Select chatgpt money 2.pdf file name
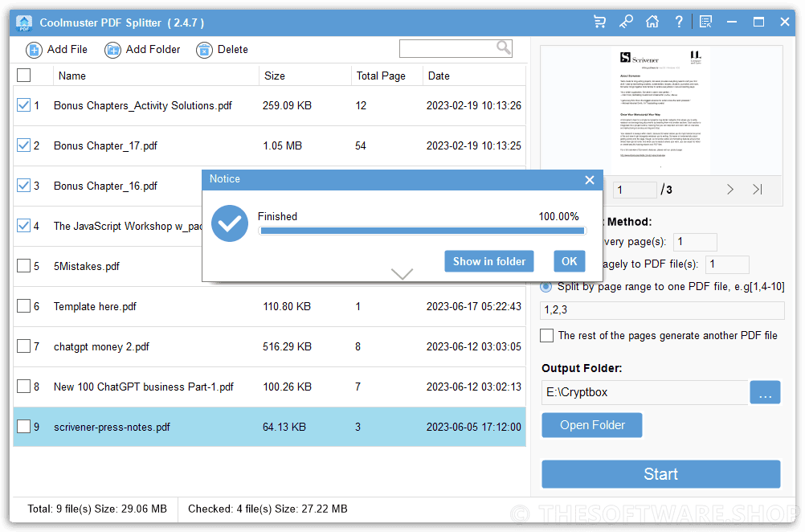This screenshot has width=805, height=532. (x=101, y=346)
